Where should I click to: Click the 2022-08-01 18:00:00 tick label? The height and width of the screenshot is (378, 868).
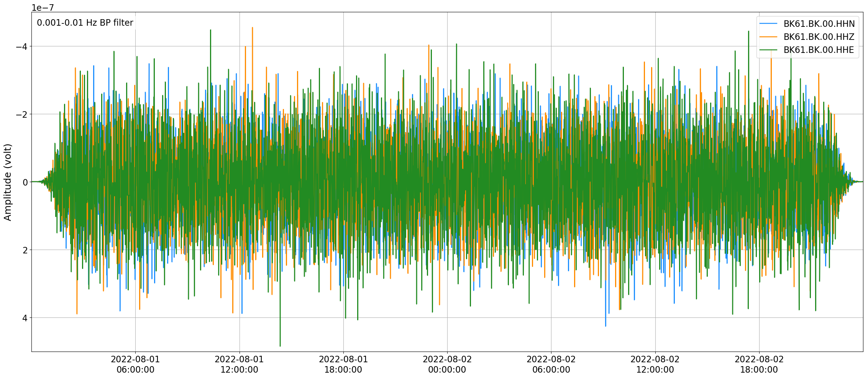(343, 365)
